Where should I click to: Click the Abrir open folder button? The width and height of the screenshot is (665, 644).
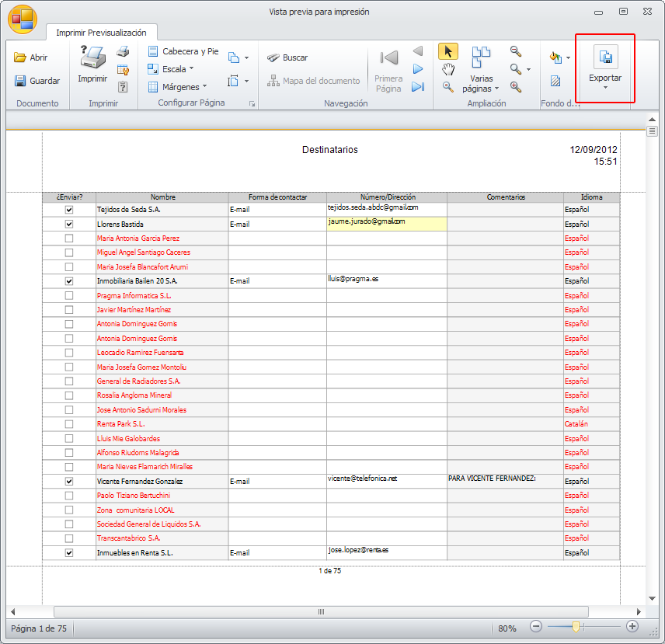pos(31,57)
